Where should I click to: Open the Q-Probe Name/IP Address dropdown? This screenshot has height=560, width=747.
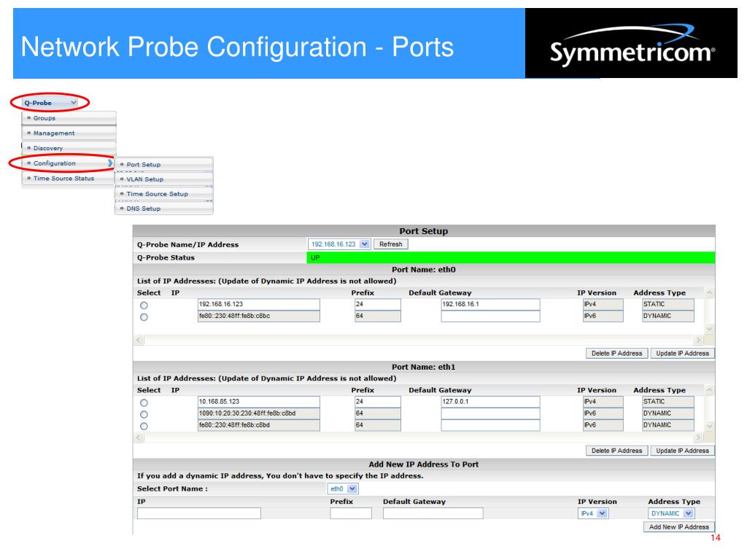click(x=338, y=244)
